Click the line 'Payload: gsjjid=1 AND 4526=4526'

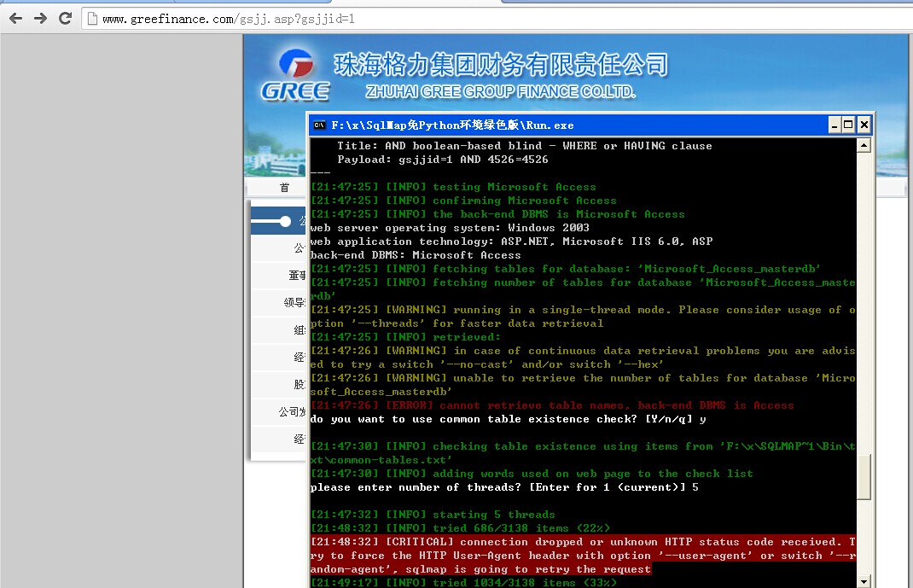pos(443,160)
